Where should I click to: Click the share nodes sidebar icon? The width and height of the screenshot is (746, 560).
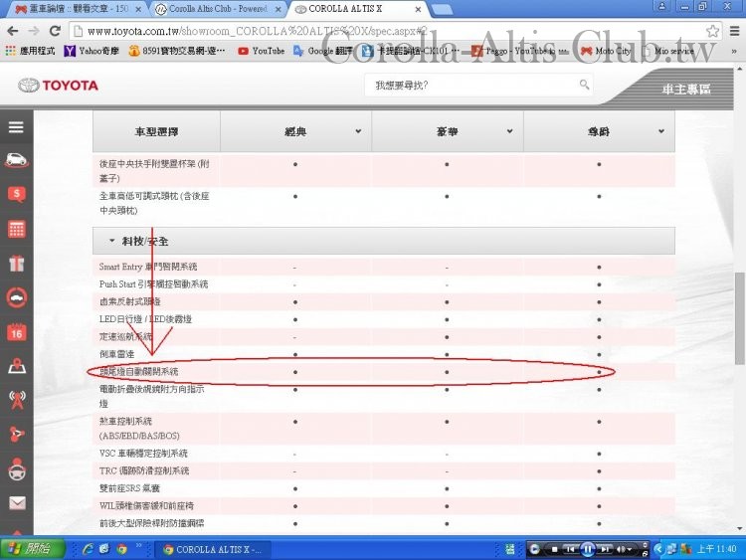(x=17, y=434)
